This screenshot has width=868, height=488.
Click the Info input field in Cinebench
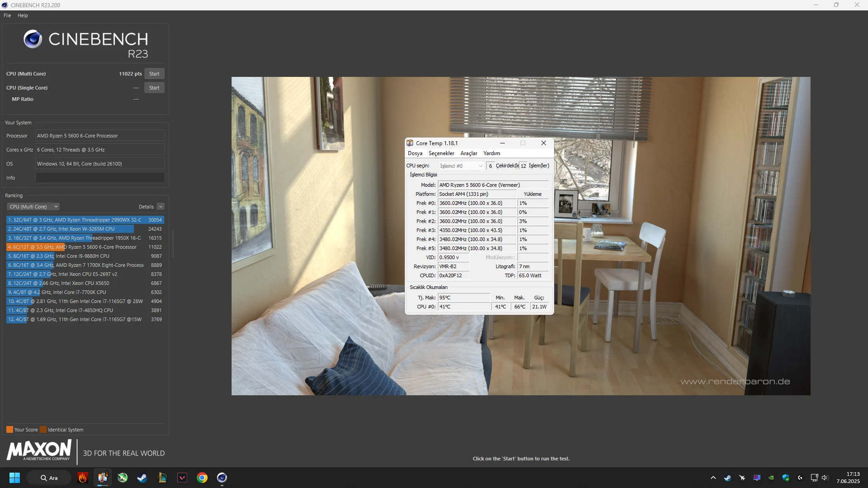click(x=100, y=178)
